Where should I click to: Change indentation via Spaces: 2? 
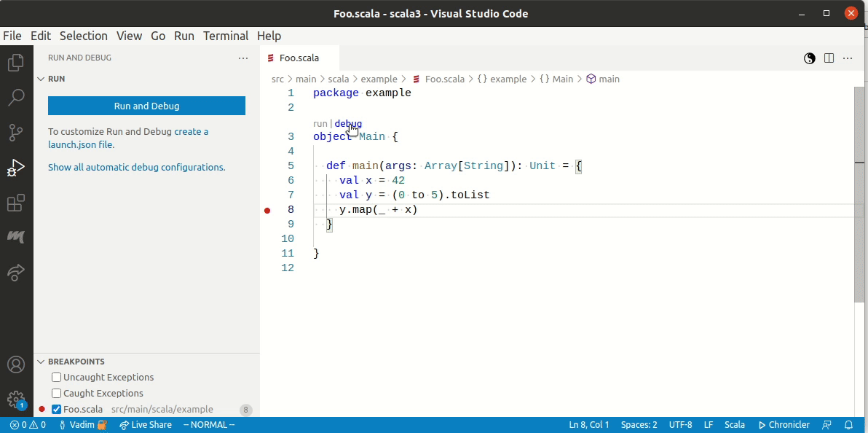639,425
